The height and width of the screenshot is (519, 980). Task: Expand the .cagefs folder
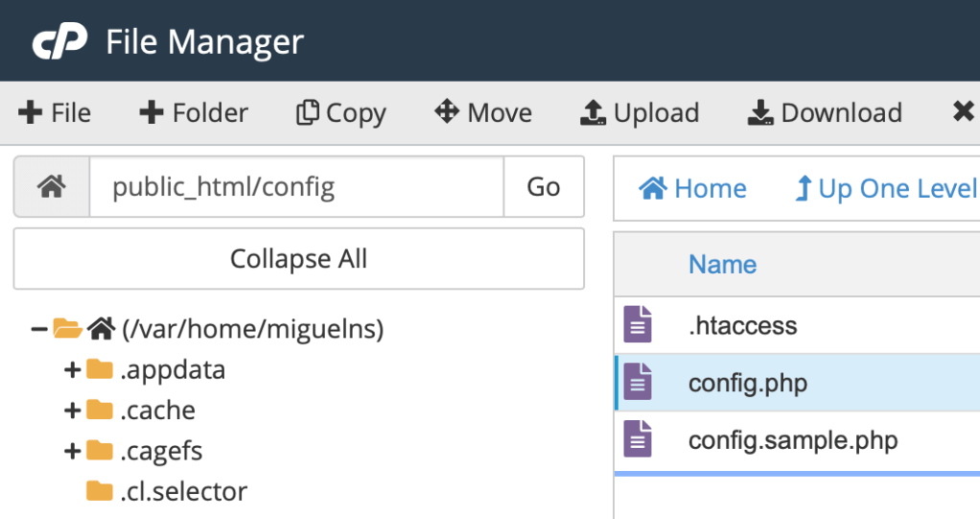72,451
